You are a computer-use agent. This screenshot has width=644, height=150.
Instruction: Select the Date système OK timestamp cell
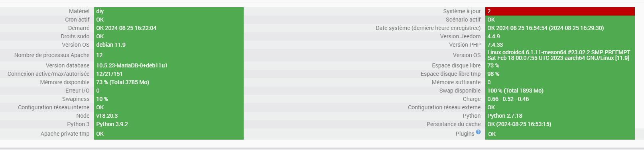pyautogui.click(x=560, y=28)
